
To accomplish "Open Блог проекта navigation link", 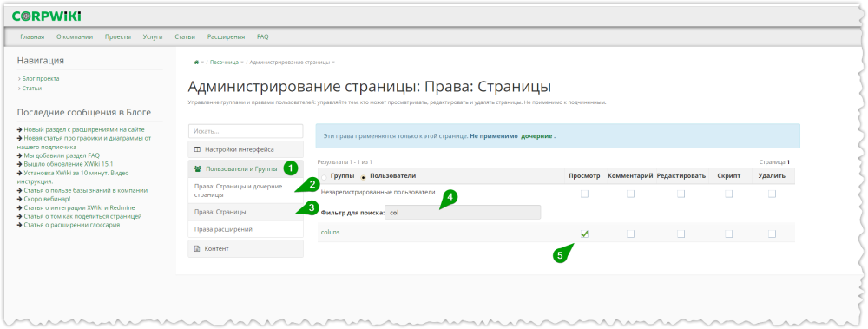I will click(x=41, y=79).
